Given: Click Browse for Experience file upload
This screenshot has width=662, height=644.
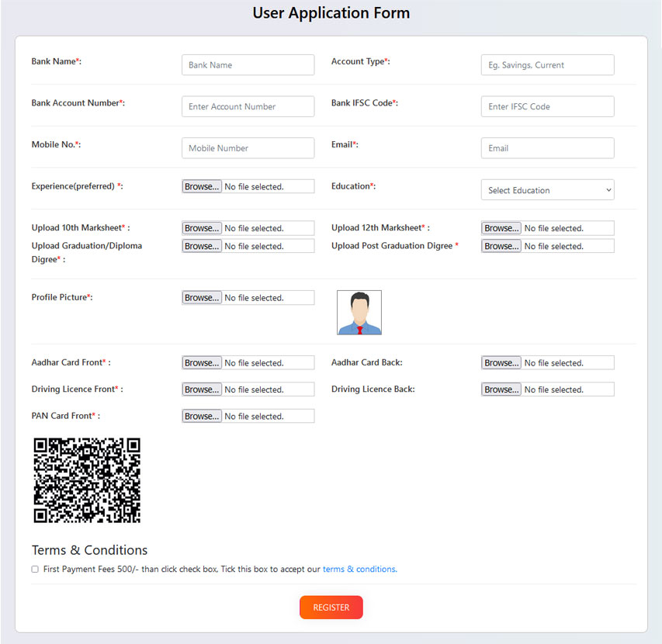Looking at the screenshot, I should 202,187.
